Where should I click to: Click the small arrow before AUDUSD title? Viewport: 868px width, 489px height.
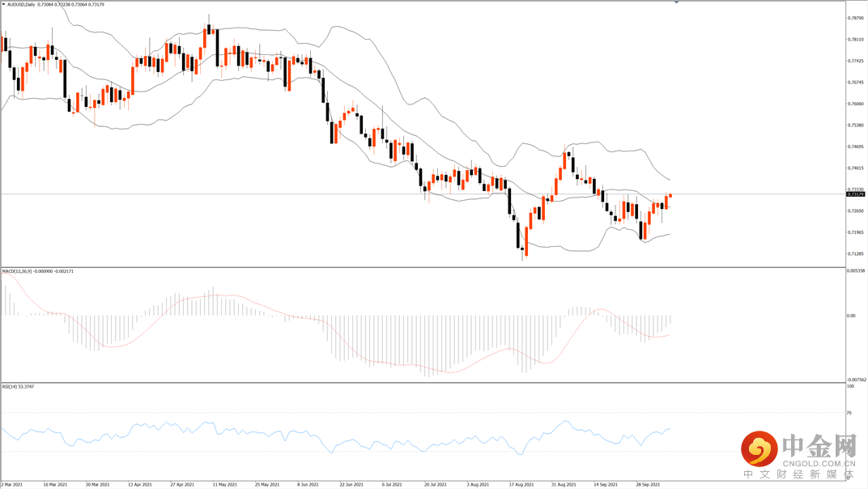click(4, 4)
